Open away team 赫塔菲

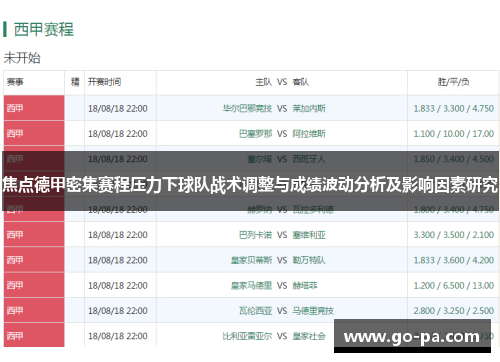pos(305,286)
